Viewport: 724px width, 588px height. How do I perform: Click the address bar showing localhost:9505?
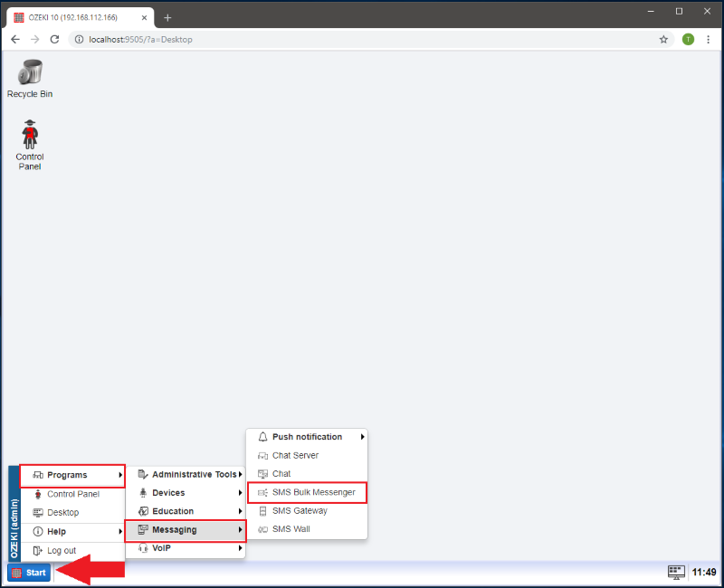click(x=362, y=40)
